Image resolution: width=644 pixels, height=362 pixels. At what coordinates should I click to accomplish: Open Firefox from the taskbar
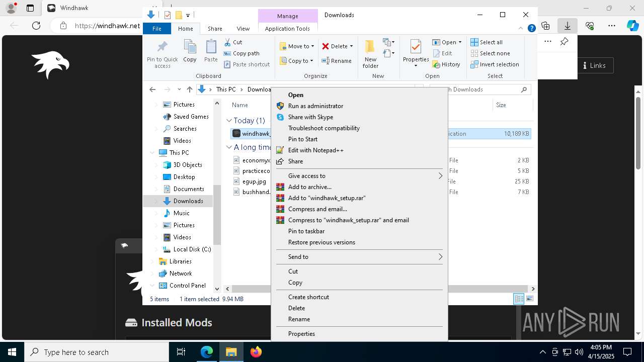(x=256, y=352)
